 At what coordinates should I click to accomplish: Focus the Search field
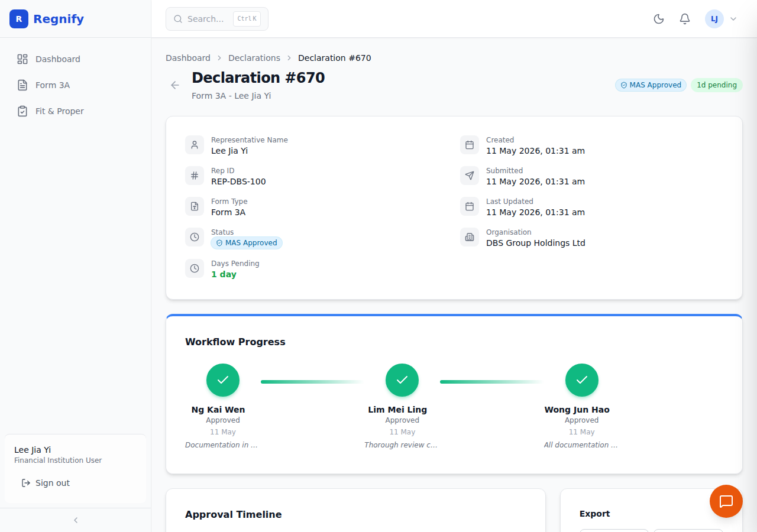click(x=217, y=19)
